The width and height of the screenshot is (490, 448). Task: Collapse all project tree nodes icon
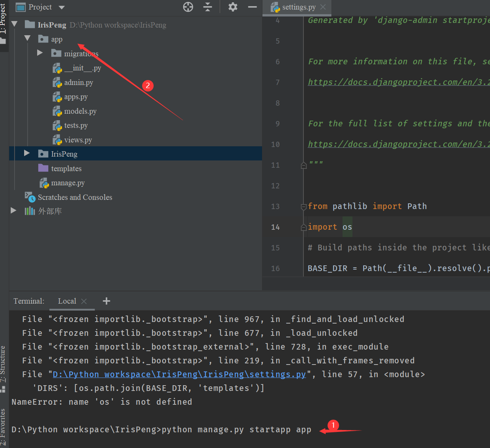(x=208, y=7)
